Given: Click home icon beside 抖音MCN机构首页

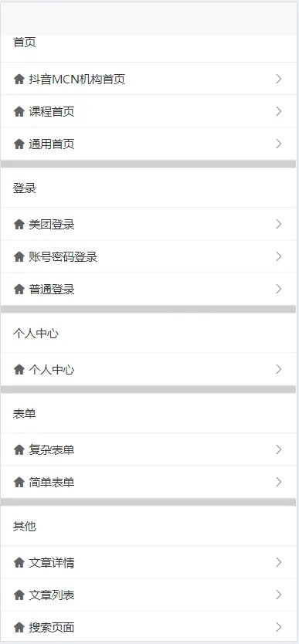Looking at the screenshot, I should (19, 79).
